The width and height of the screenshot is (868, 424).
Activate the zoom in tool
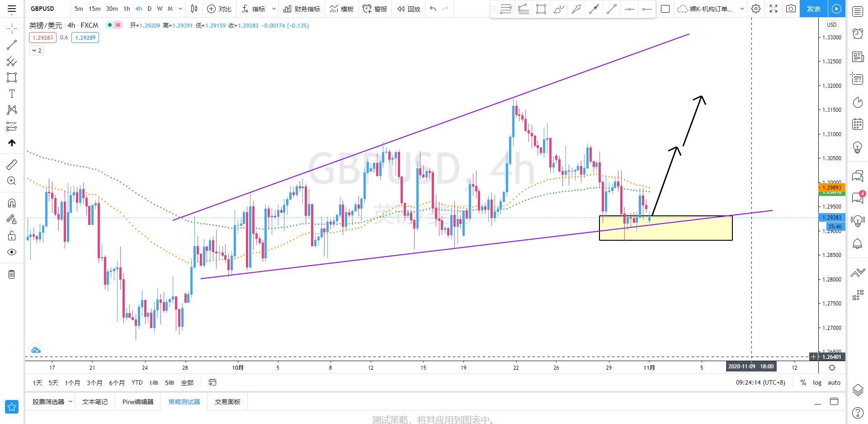pos(12,181)
